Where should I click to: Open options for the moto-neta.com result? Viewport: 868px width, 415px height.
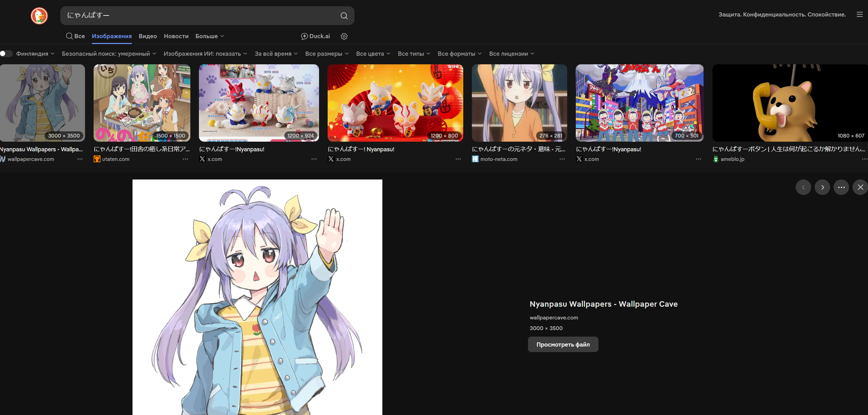coord(562,159)
